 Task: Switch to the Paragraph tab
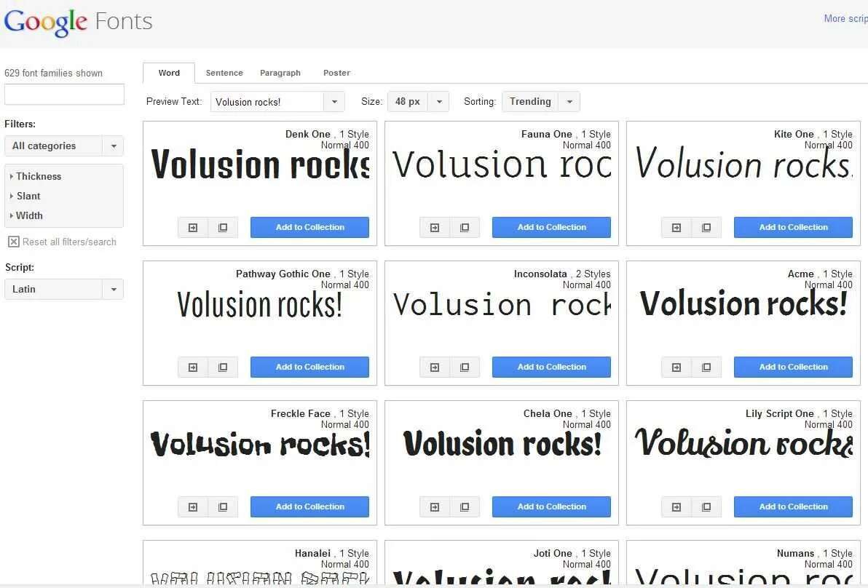pos(280,73)
